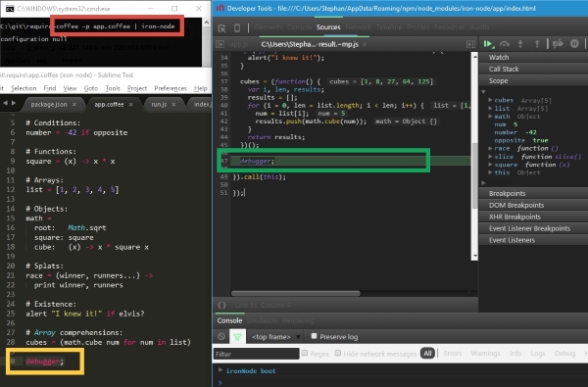Close package.json tab in Sublime Text

click(73, 104)
